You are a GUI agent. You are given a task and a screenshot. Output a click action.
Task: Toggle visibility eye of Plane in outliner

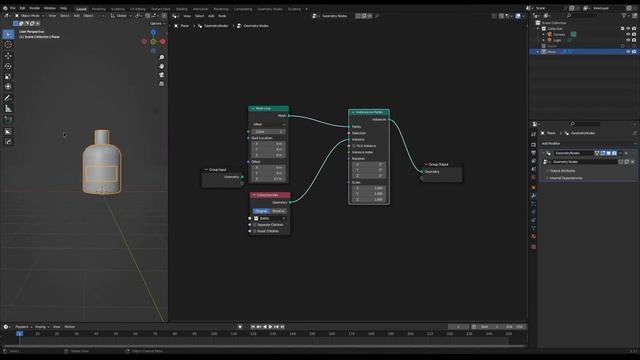point(628,52)
